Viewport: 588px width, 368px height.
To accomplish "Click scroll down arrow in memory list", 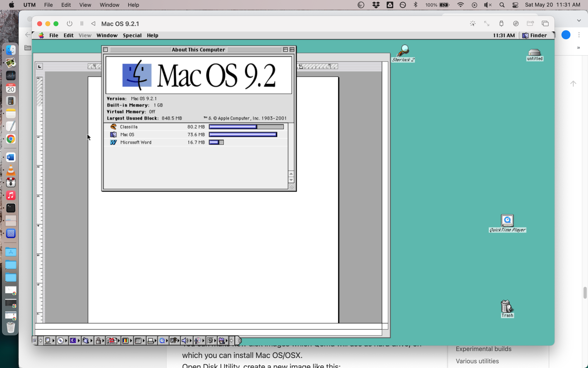I will 291,180.
